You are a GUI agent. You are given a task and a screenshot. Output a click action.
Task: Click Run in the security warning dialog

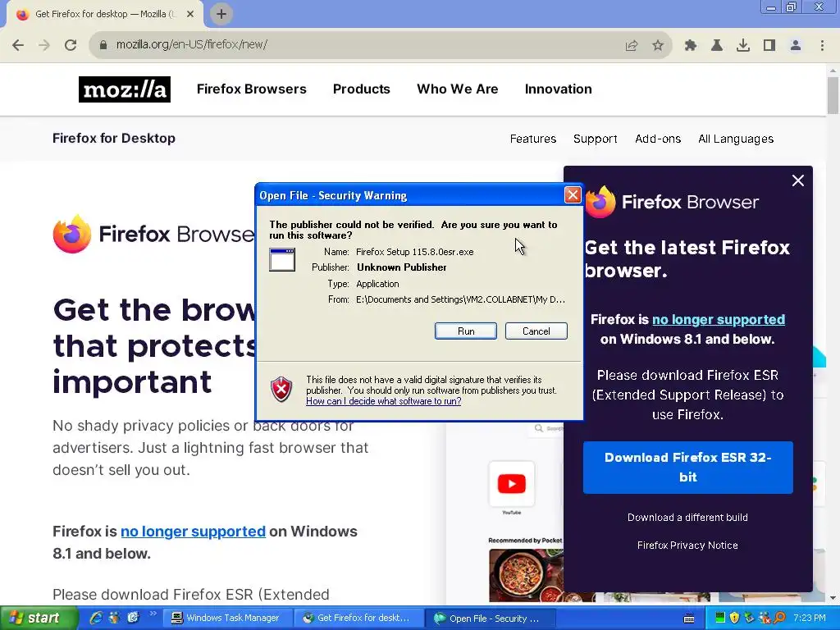pos(466,331)
